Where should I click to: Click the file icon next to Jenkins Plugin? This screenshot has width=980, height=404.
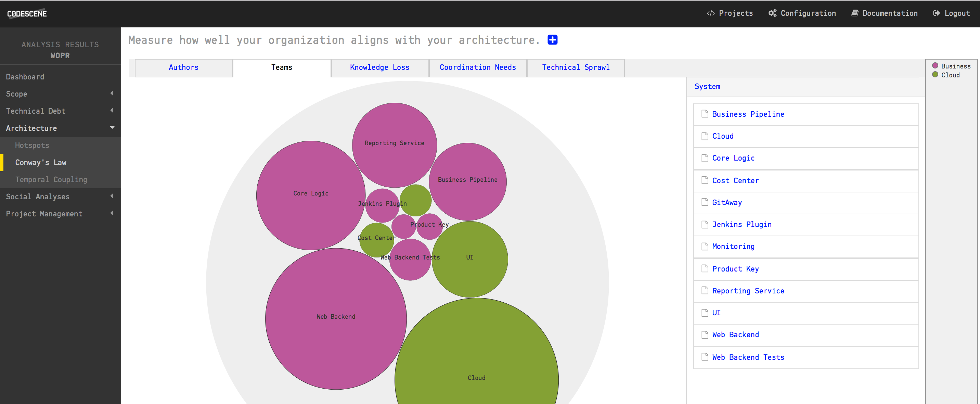705,224
